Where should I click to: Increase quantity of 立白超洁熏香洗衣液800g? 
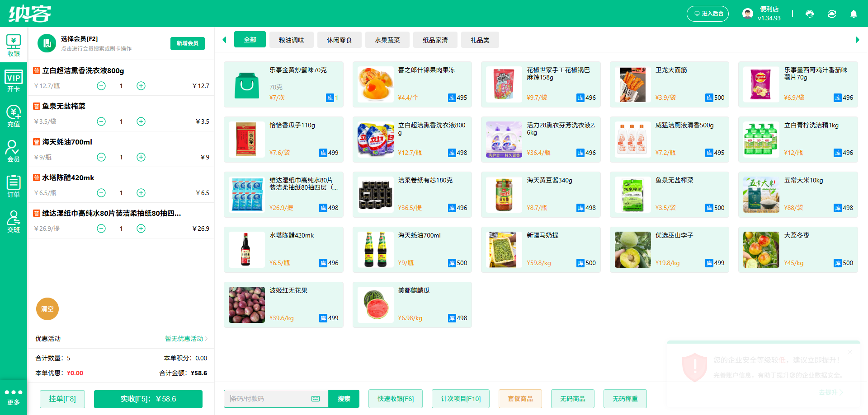(x=141, y=86)
